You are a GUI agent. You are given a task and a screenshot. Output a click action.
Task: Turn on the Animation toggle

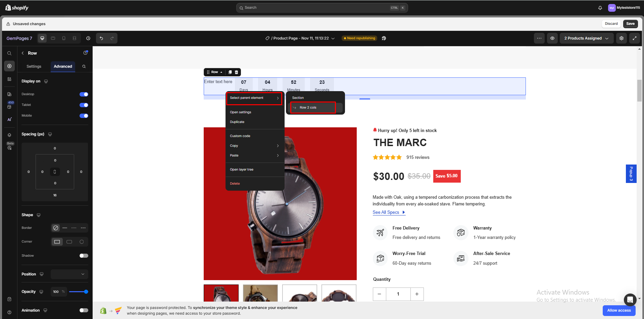pyautogui.click(x=84, y=310)
